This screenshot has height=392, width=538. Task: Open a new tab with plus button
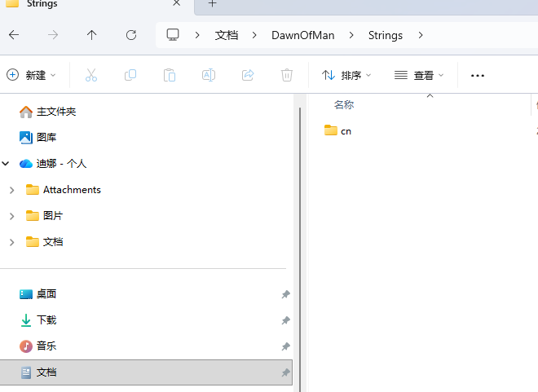point(212,4)
